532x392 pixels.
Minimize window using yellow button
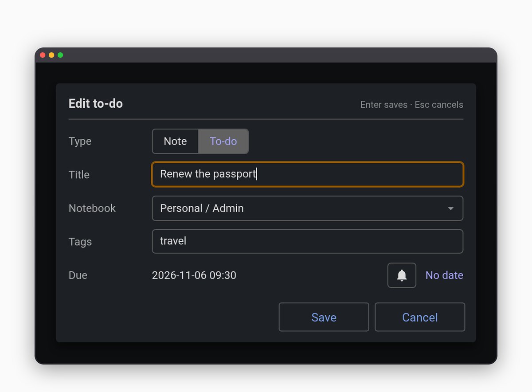click(x=51, y=55)
